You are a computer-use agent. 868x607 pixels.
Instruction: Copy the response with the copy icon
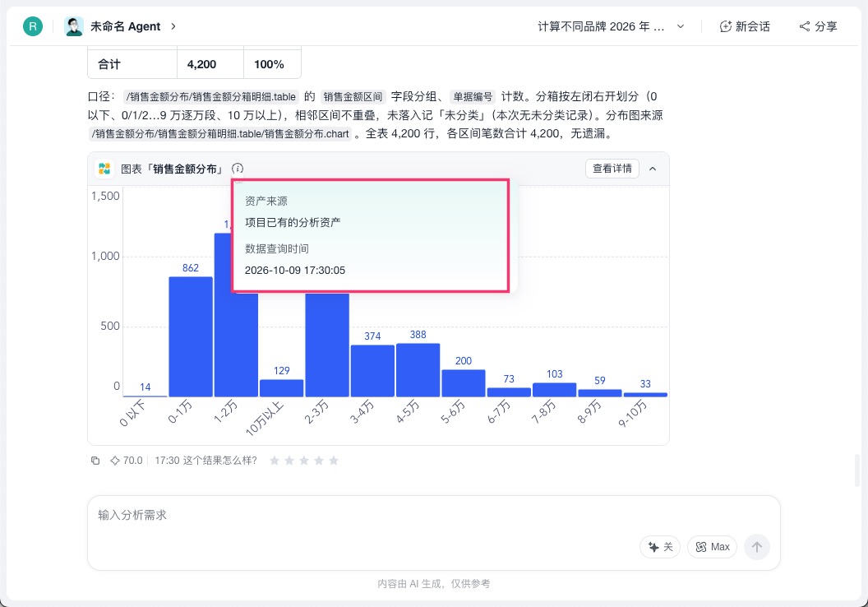[x=95, y=461]
